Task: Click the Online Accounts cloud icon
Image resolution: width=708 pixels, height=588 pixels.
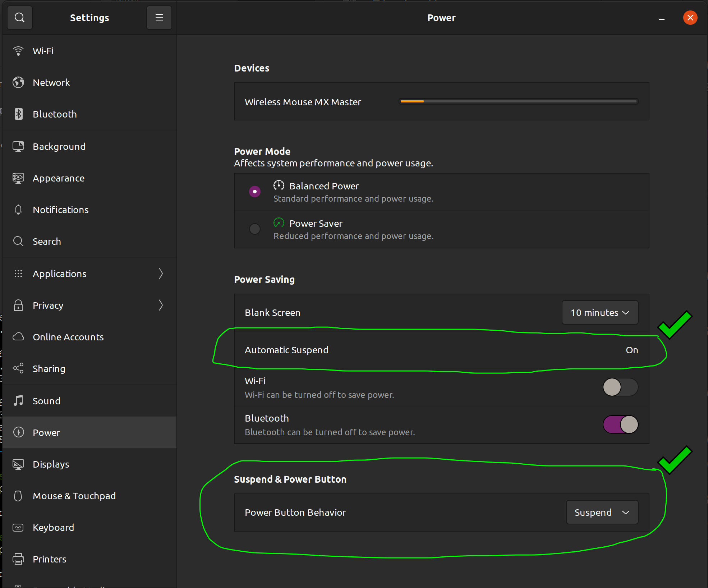Action: click(18, 337)
